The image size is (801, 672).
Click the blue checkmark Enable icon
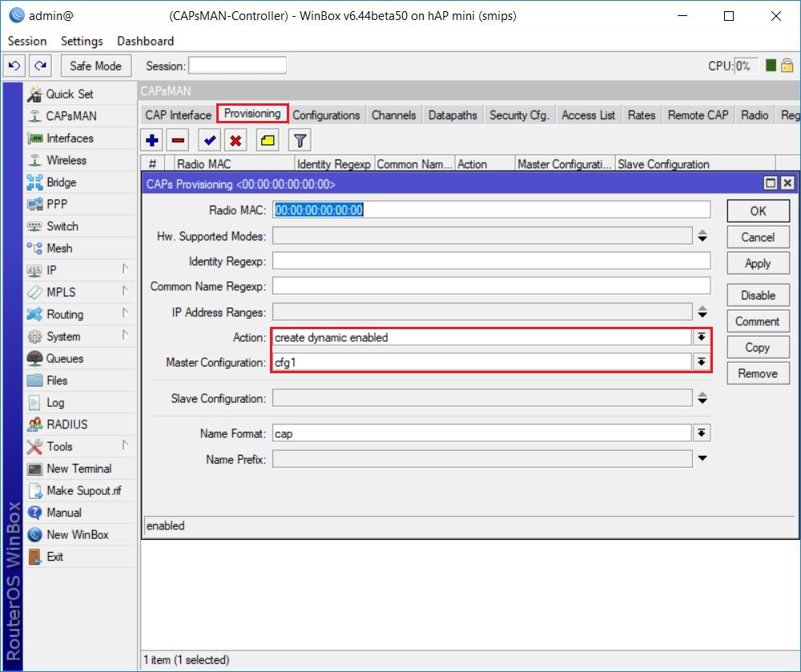(209, 140)
